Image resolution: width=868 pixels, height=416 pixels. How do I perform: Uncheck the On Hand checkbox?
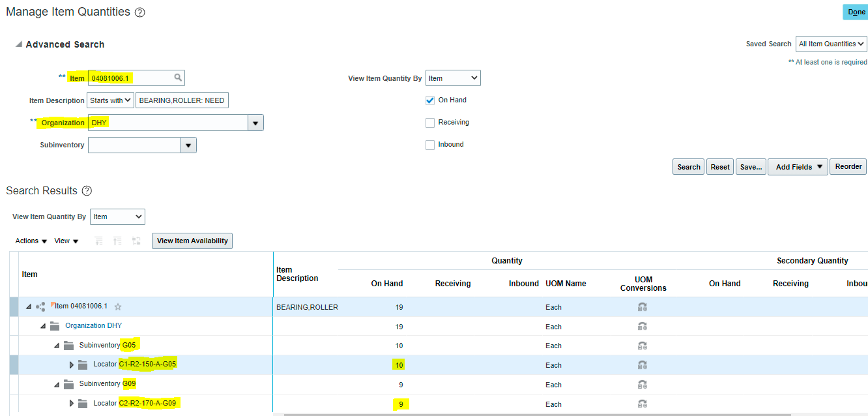click(430, 100)
